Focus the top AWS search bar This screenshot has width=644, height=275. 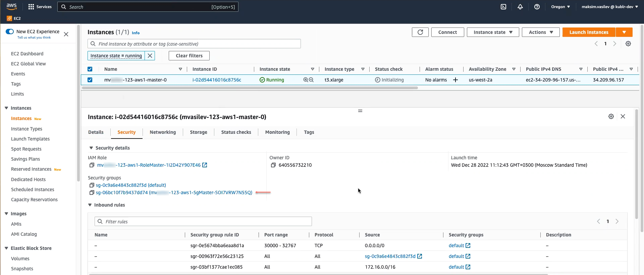[148, 7]
